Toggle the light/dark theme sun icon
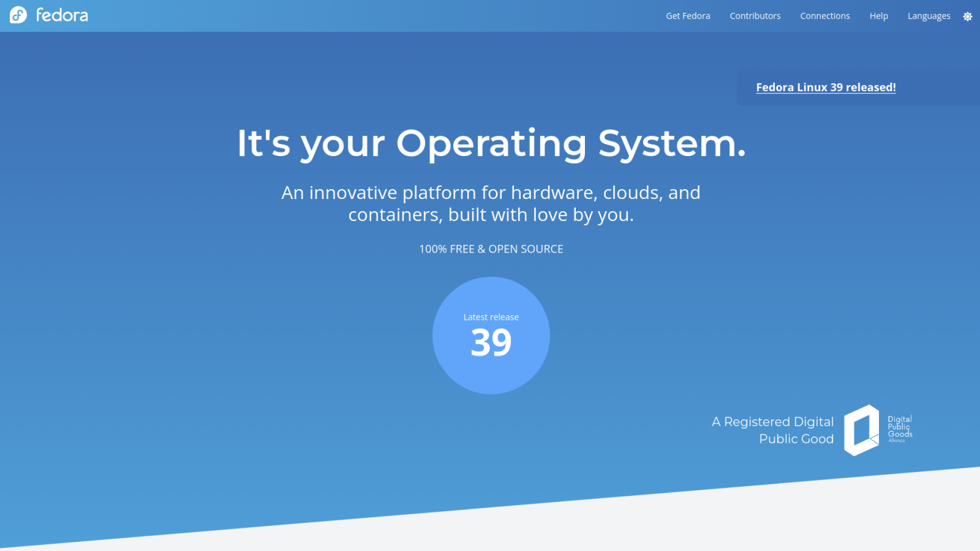This screenshot has width=980, height=551. coord(967,16)
